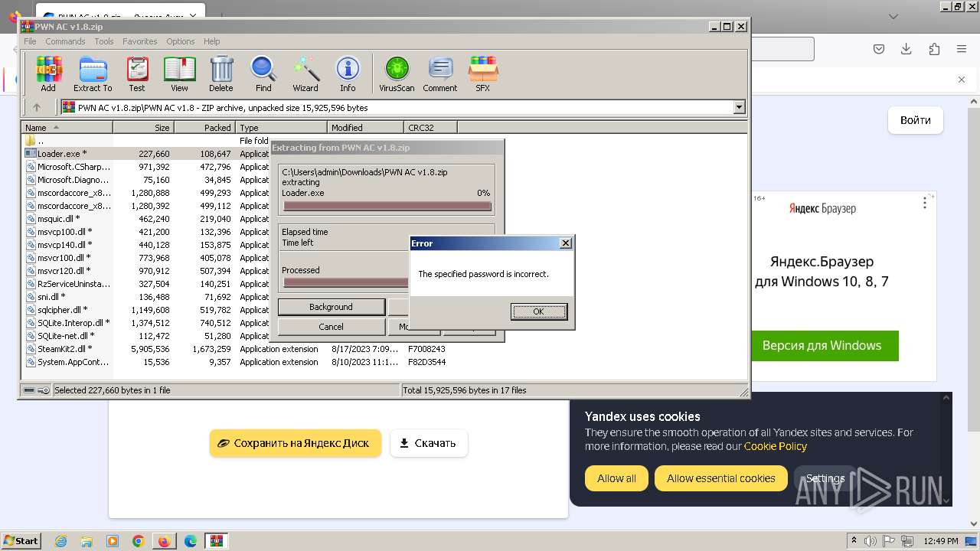The width and height of the screenshot is (980, 551).
Task: Sort by the Type column header
Action: 281,127
